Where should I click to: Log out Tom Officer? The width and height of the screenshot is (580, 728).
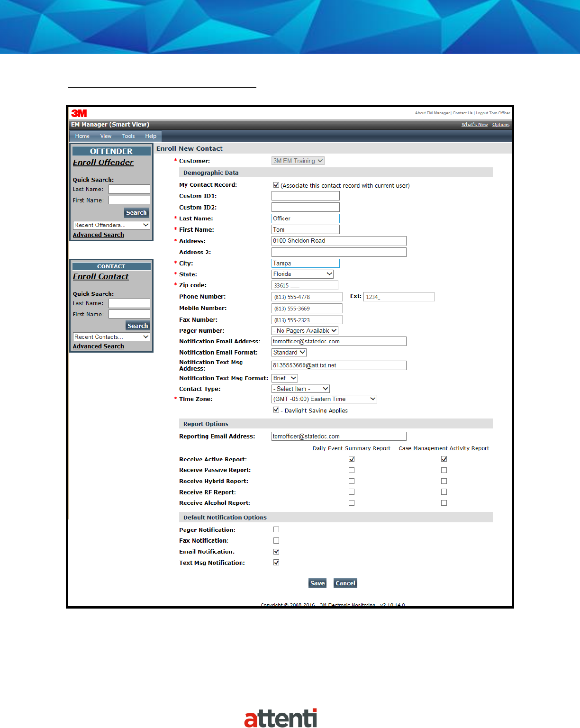(493, 113)
